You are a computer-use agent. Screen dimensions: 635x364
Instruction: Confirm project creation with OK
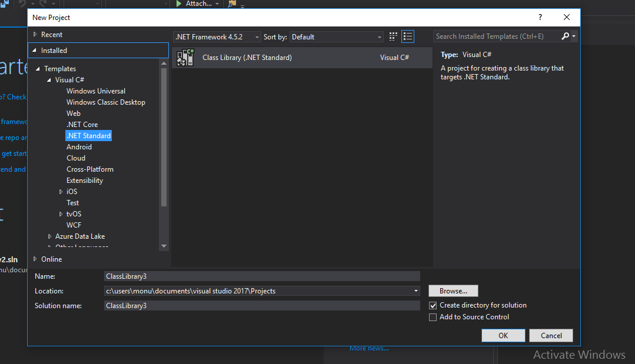click(x=503, y=335)
